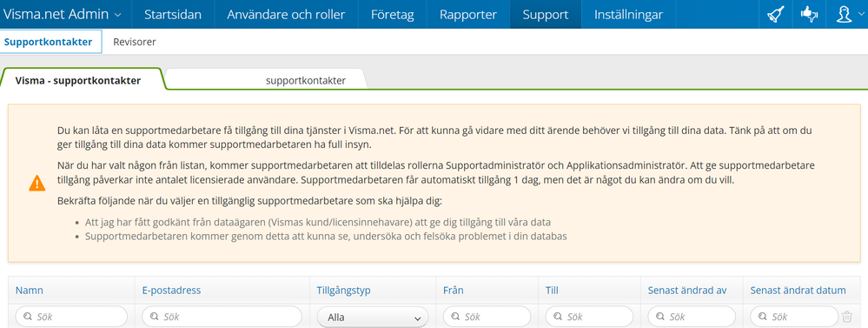Switch to the Revisorer sub-tab
Screen dimensions: 868x328
coord(135,42)
